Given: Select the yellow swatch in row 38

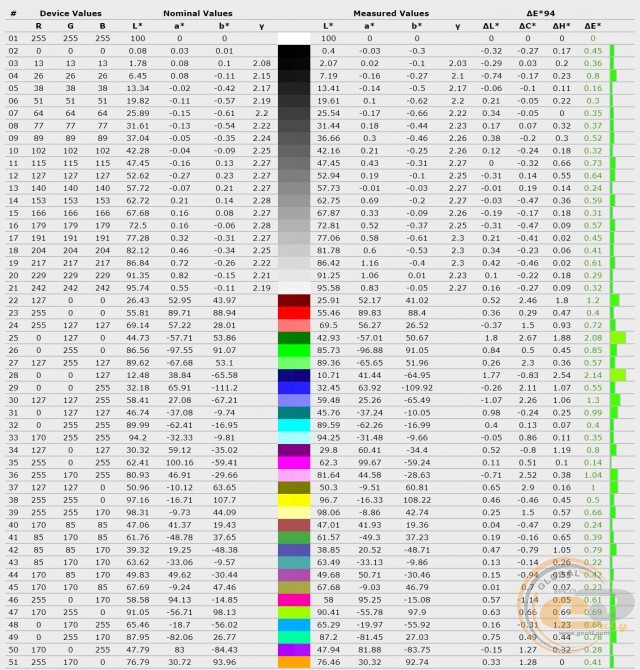Looking at the screenshot, I should pyautogui.click(x=294, y=500).
